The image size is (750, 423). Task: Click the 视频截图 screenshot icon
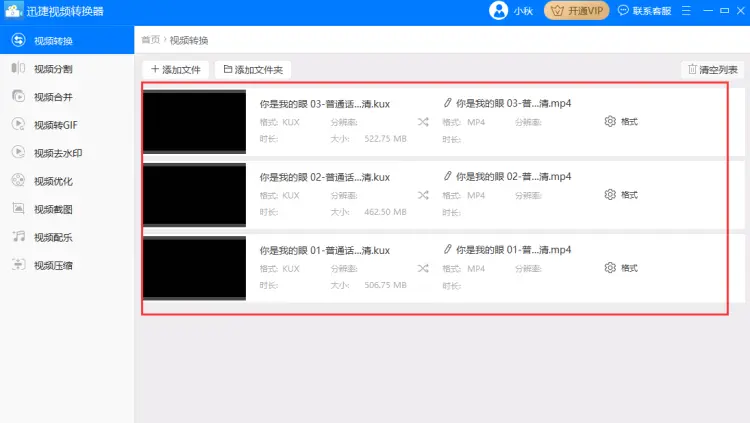tap(18, 209)
